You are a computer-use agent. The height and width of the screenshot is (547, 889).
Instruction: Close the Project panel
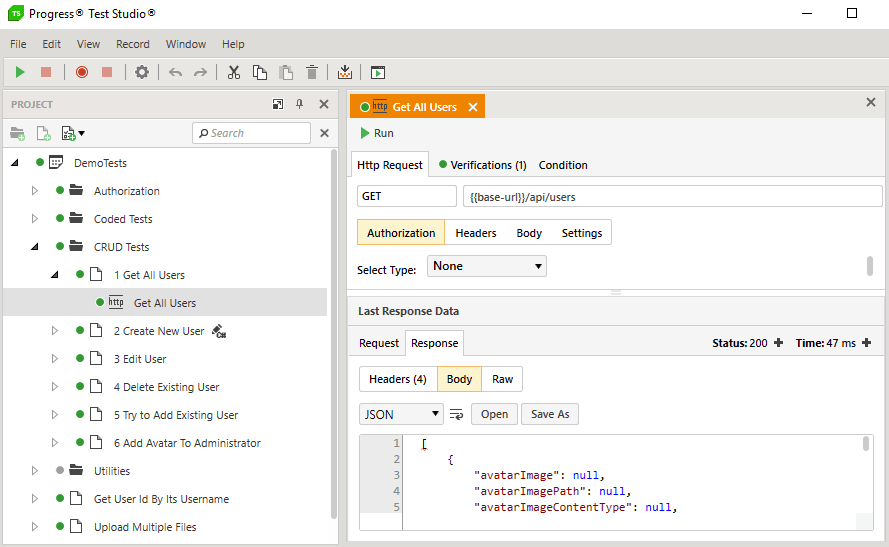click(x=324, y=104)
